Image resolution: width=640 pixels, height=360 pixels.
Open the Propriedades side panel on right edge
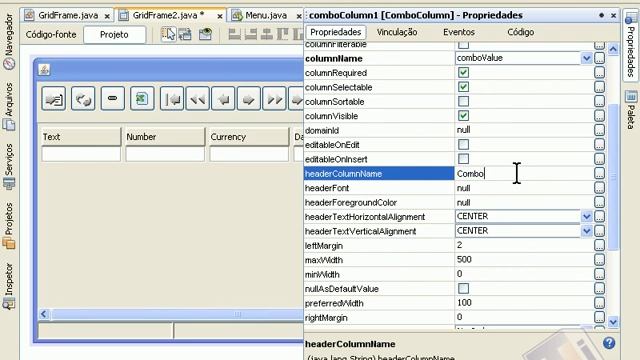(x=631, y=45)
